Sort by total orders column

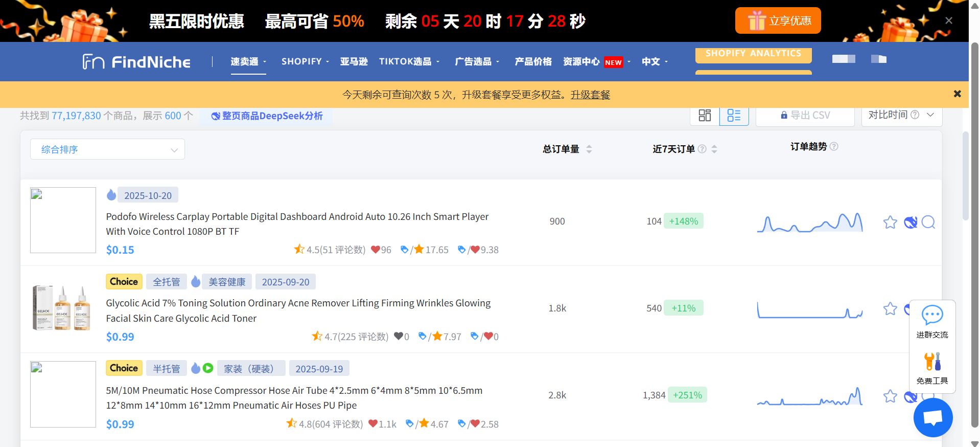[x=567, y=149]
